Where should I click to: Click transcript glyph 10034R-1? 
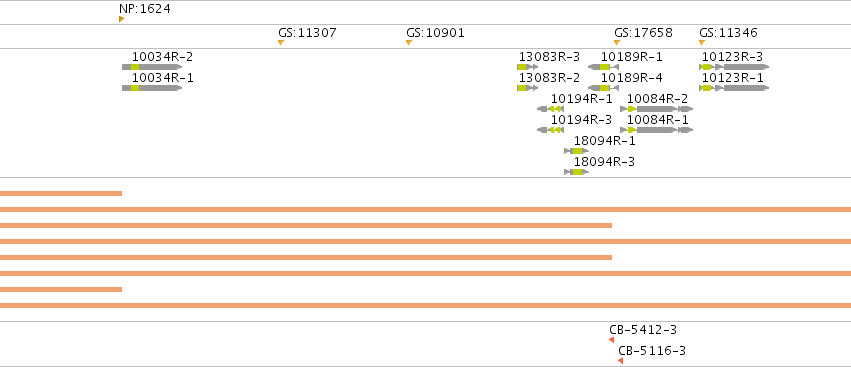point(152,88)
